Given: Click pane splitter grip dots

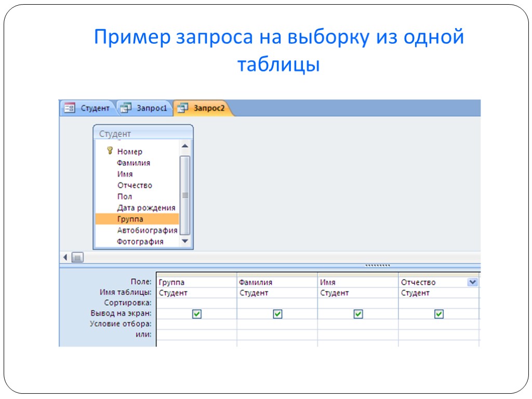Looking at the screenshot, I should pyautogui.click(x=377, y=265).
